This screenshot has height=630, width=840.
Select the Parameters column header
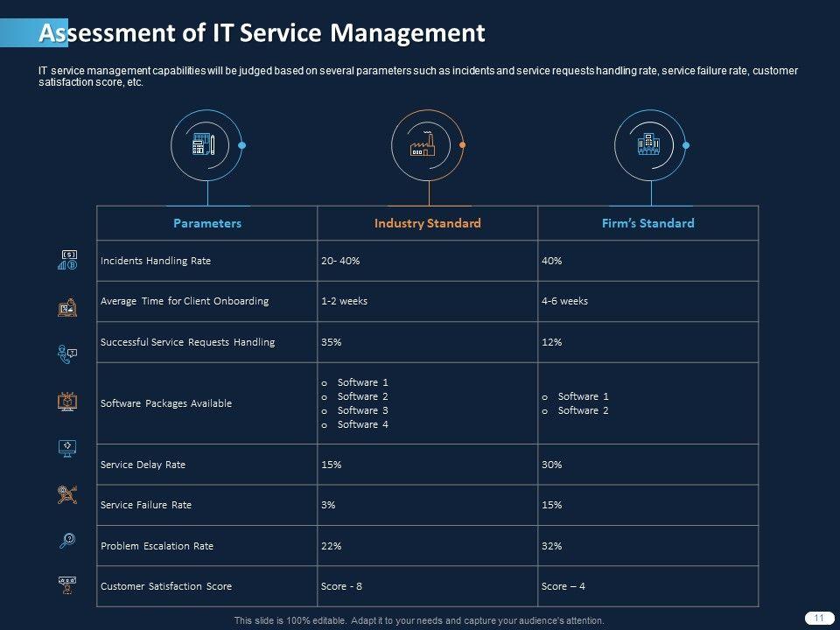[x=206, y=223]
